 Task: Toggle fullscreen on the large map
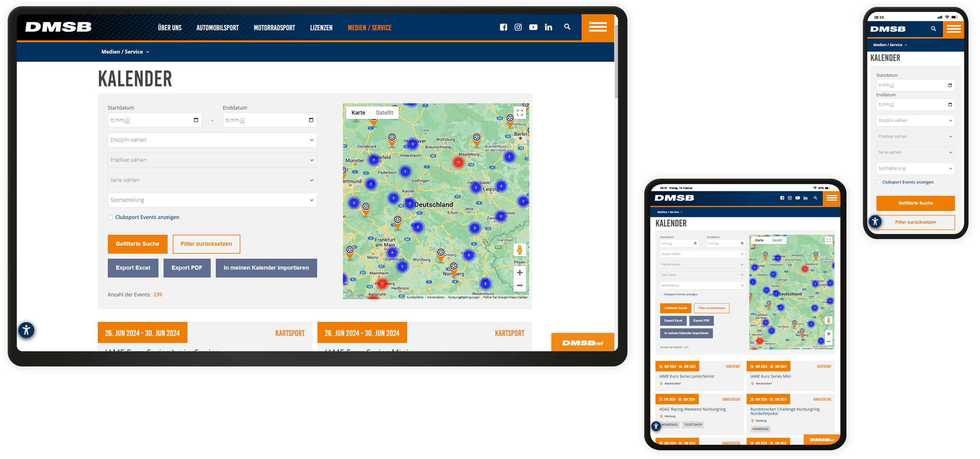pyautogui.click(x=519, y=113)
